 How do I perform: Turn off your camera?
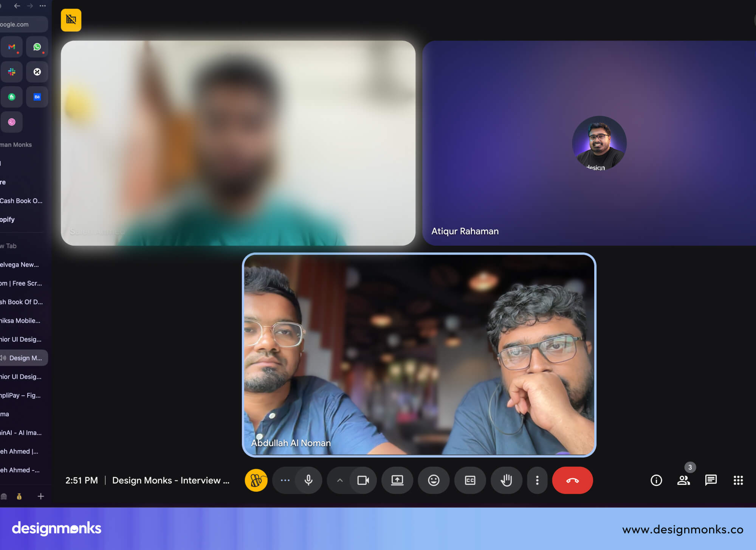(364, 480)
